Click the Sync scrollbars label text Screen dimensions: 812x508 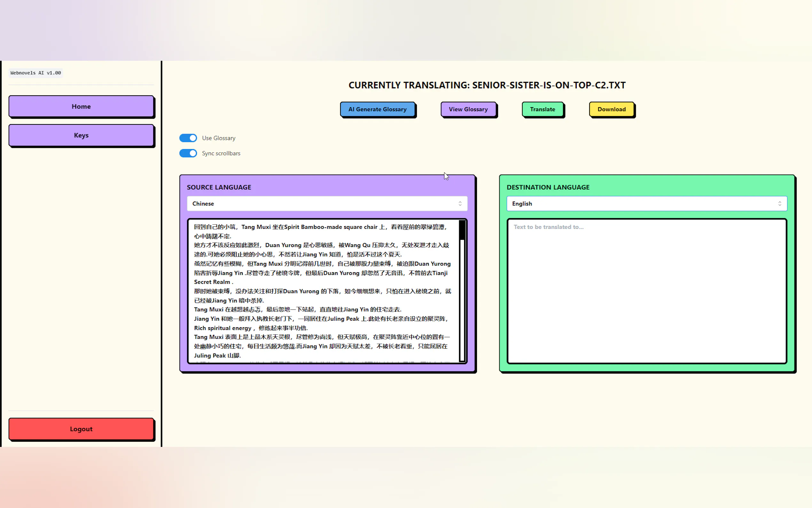point(221,153)
